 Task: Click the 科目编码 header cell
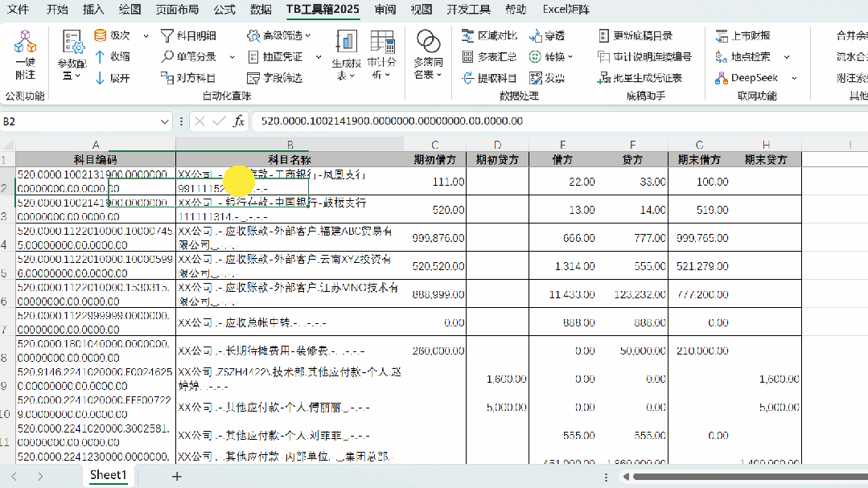click(96, 160)
